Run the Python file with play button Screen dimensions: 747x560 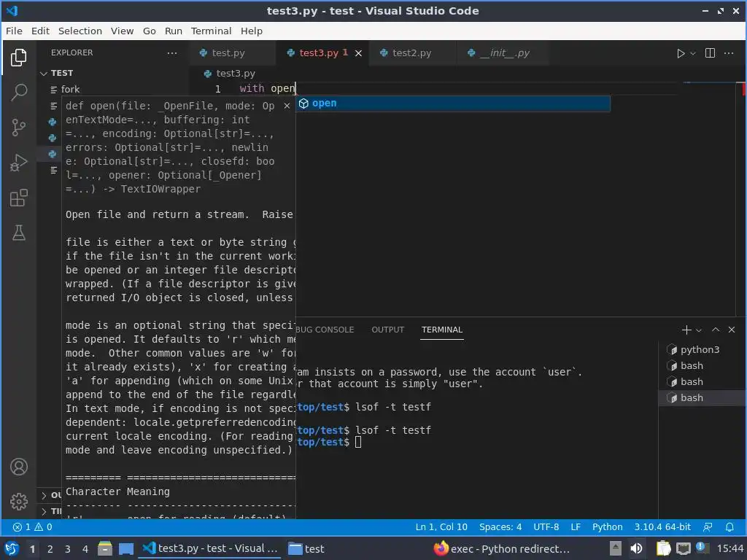tap(681, 53)
